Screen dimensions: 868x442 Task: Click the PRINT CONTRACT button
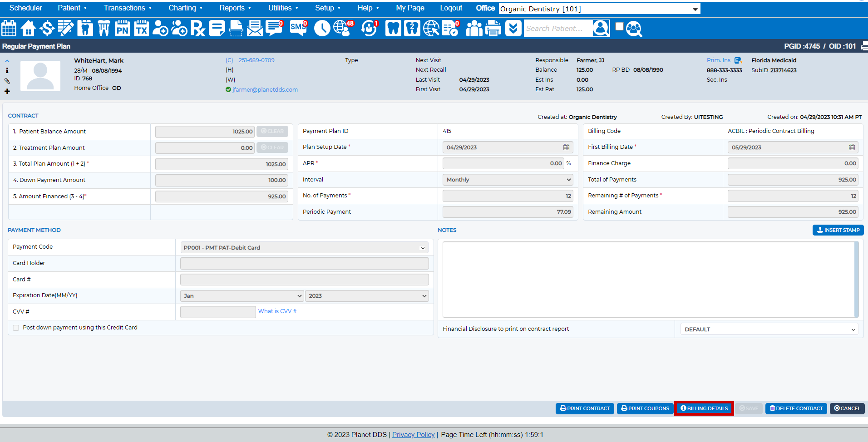585,408
